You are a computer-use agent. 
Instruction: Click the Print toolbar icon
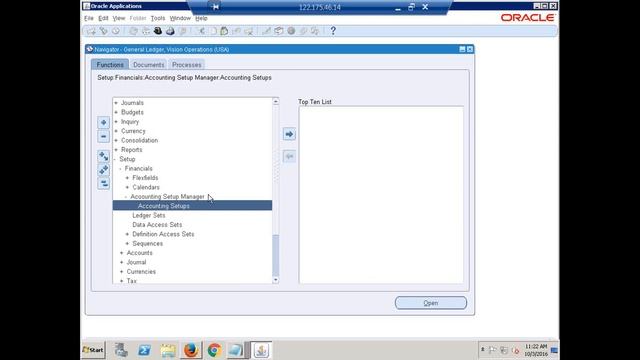point(170,31)
